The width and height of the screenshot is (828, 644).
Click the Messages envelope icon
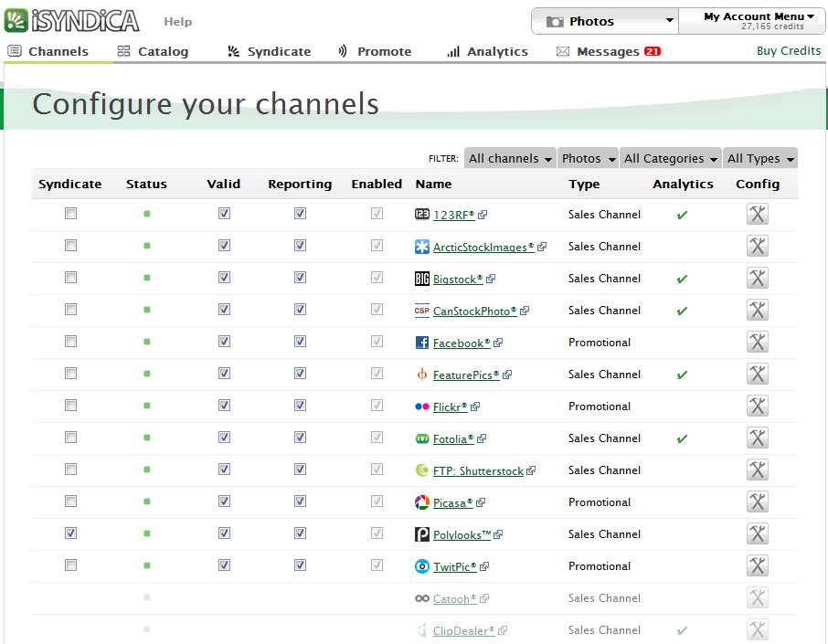(x=563, y=51)
